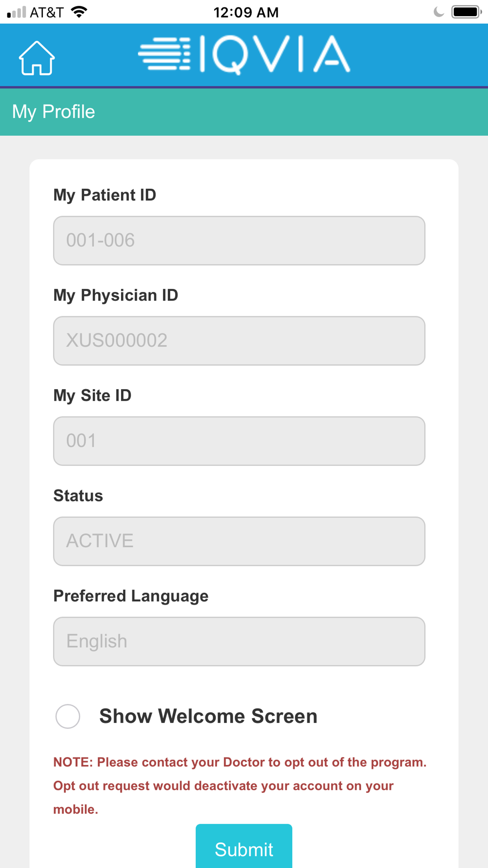
Task: Tap the My Patient ID field
Action: [x=239, y=241]
